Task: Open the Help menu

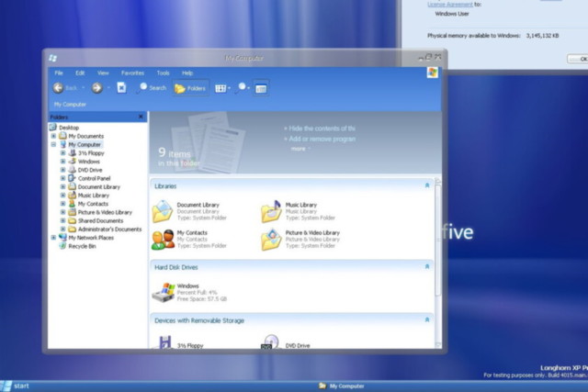Action: pyautogui.click(x=187, y=73)
